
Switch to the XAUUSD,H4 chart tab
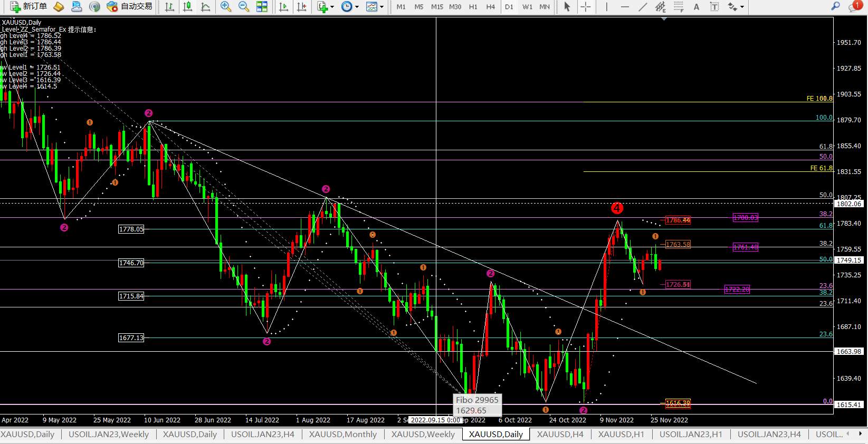[560, 435]
